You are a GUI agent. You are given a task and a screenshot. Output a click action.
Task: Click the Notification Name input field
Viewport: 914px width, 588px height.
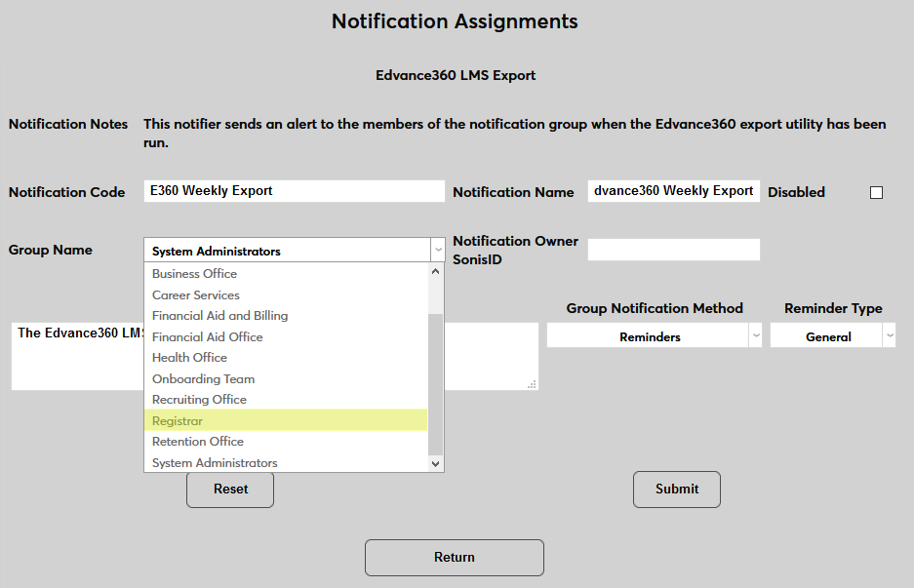click(674, 191)
